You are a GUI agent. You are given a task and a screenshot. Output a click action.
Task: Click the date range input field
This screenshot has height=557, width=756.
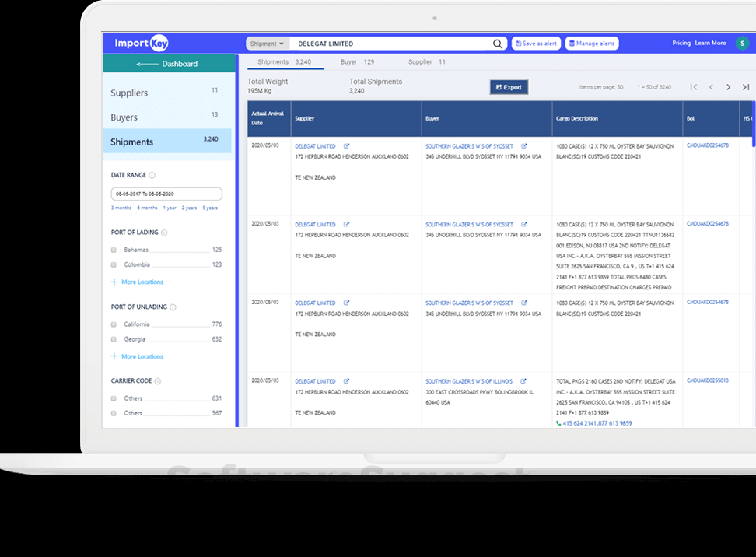pyautogui.click(x=166, y=193)
